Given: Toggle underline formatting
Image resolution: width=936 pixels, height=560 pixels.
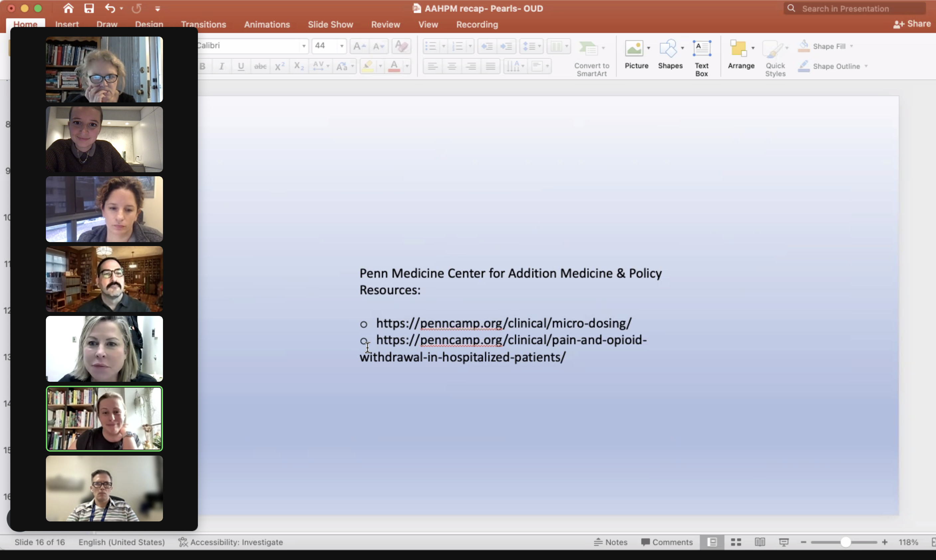Looking at the screenshot, I should [x=240, y=67].
